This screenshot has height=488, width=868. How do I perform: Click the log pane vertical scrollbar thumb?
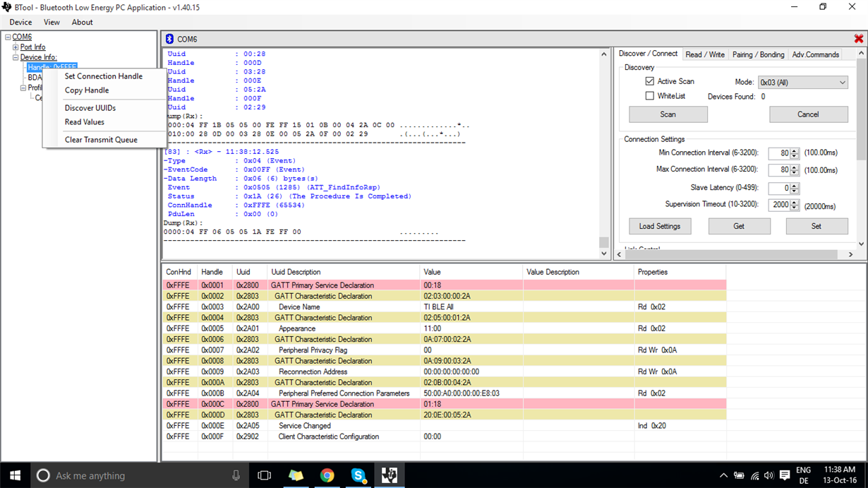[x=604, y=242]
